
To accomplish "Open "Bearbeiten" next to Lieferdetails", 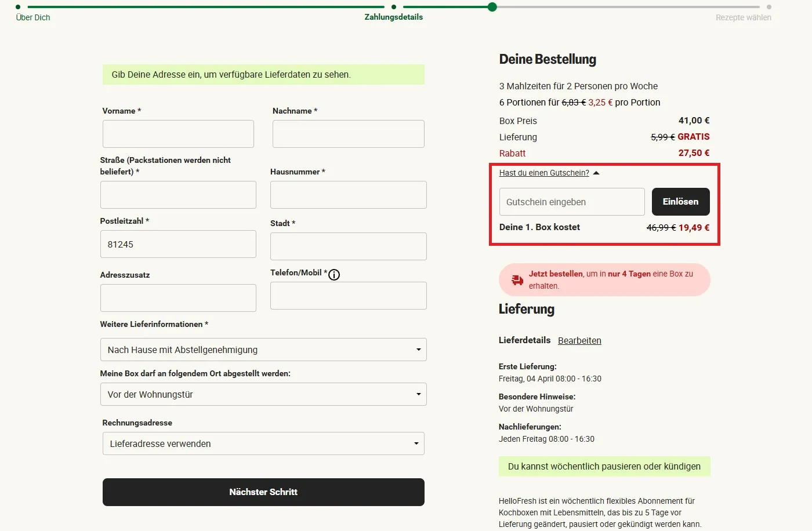I will [579, 340].
